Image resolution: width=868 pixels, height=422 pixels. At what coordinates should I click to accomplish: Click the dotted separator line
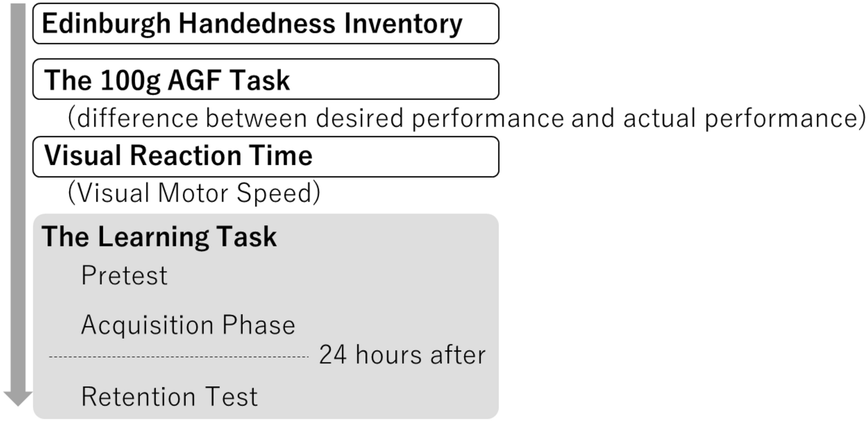(x=179, y=357)
